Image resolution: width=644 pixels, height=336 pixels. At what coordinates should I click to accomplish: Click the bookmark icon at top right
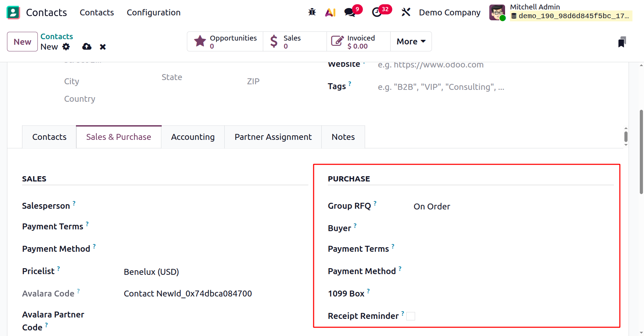tap(622, 42)
